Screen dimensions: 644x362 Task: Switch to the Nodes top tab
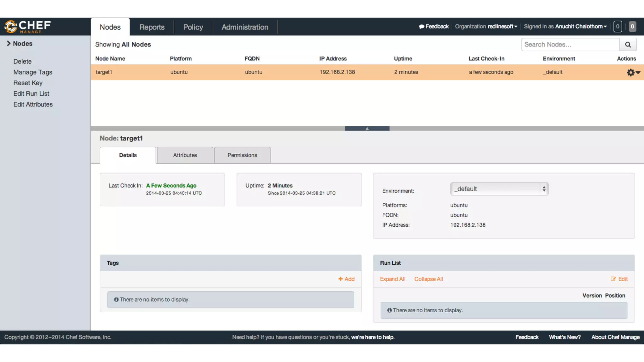click(x=110, y=27)
